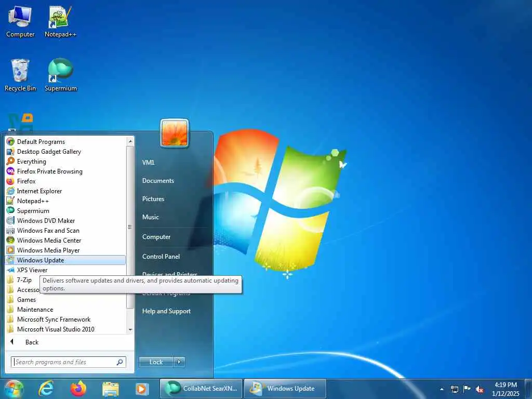The image size is (532, 399).
Task: Expand Microsoft Visual Studio 2010 folder
Action: [65, 329]
